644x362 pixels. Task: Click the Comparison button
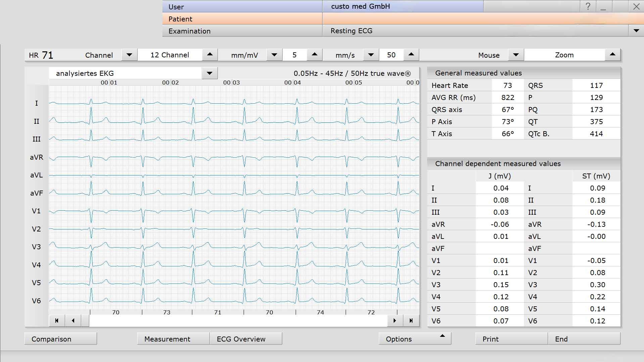tap(61, 339)
